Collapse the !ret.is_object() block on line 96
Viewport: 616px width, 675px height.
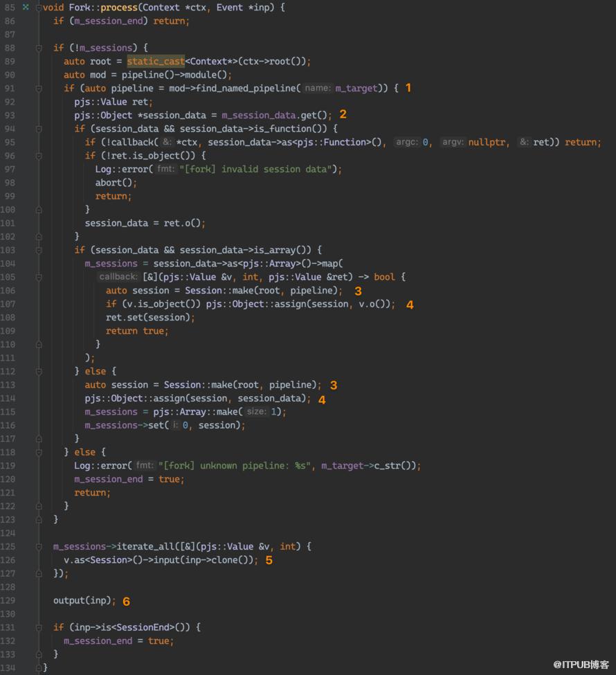[39, 156]
